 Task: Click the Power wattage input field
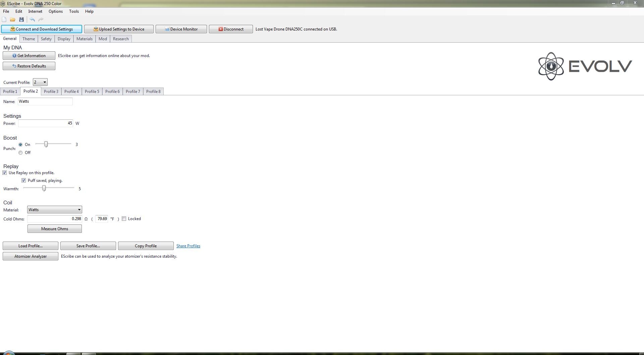tap(46, 123)
